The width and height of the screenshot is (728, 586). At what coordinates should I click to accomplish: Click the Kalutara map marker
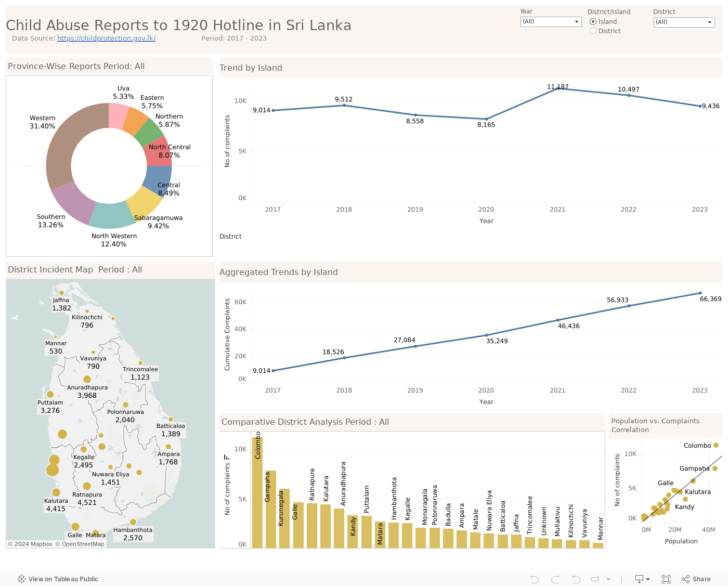point(56,492)
